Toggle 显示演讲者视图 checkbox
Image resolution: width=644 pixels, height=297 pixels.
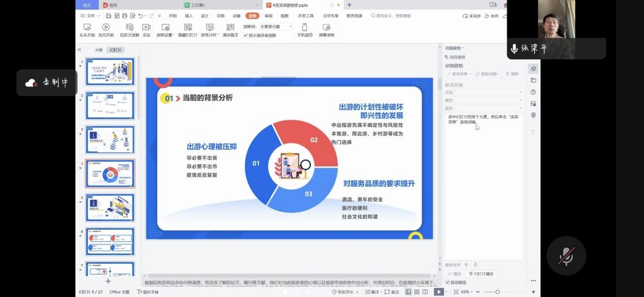[246, 35]
